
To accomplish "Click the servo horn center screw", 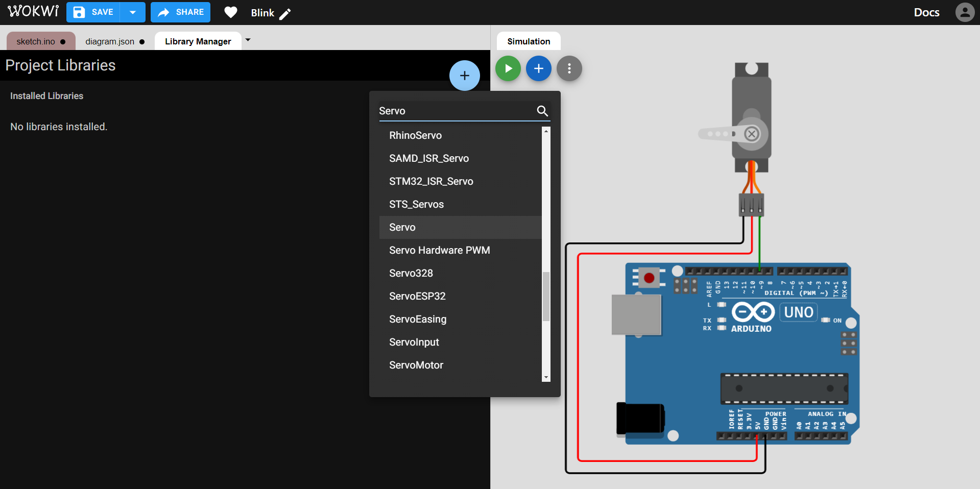I will (x=751, y=134).
